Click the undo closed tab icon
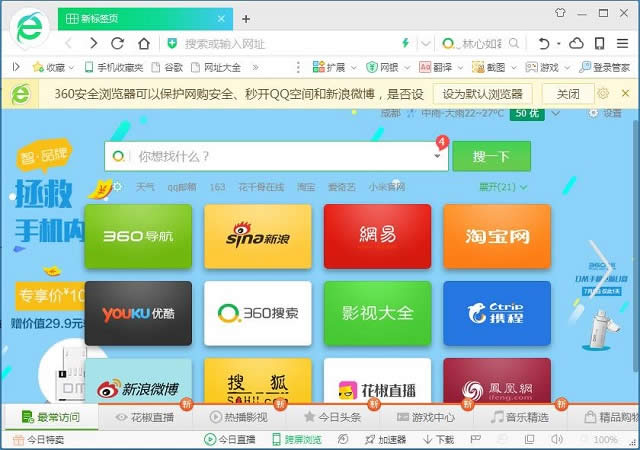The width and height of the screenshot is (640, 450). click(x=544, y=43)
